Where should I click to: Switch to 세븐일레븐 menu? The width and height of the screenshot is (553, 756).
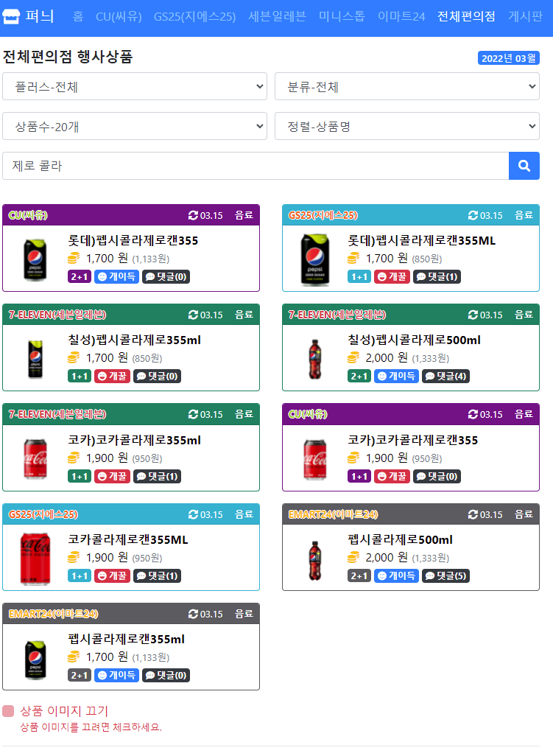277,16
